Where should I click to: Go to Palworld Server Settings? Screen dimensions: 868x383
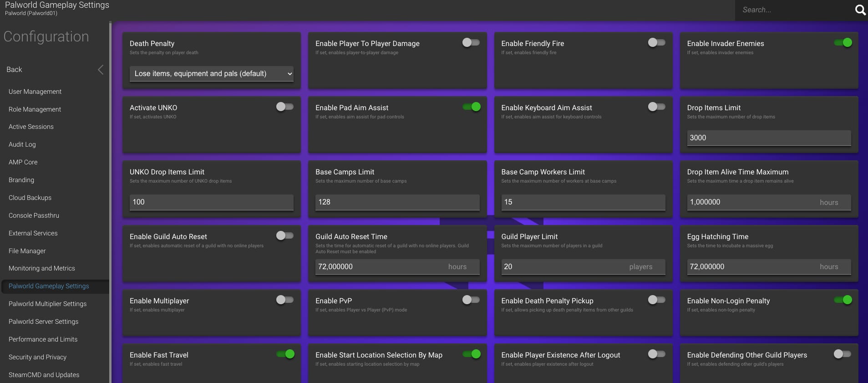(43, 322)
